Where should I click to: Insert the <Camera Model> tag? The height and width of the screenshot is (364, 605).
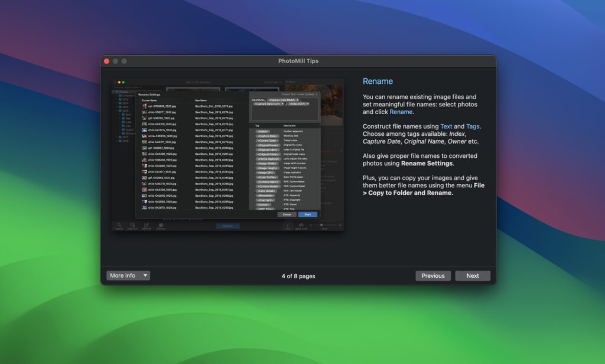[268, 187]
